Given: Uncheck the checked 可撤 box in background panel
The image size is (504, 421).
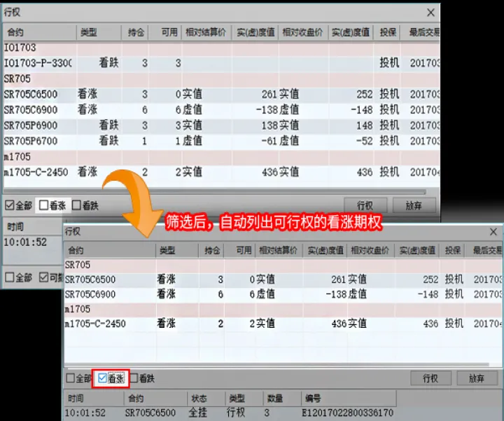Looking at the screenshot, I should click(x=43, y=277).
